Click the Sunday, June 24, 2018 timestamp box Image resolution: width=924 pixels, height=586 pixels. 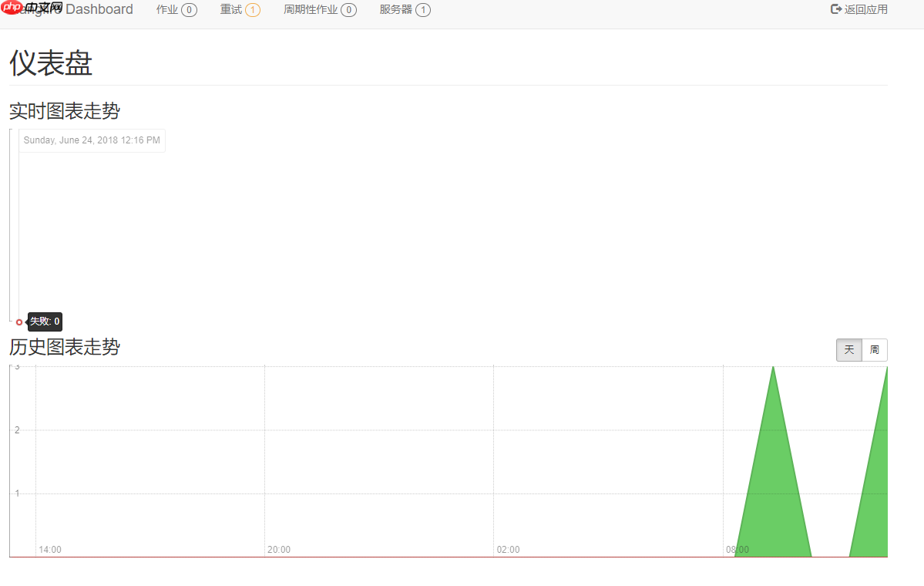(x=92, y=140)
